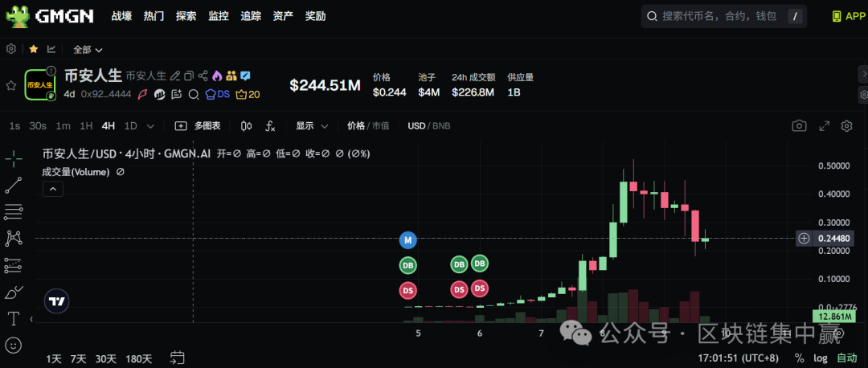Open 探索 menu
The height and width of the screenshot is (368, 868).
click(186, 16)
